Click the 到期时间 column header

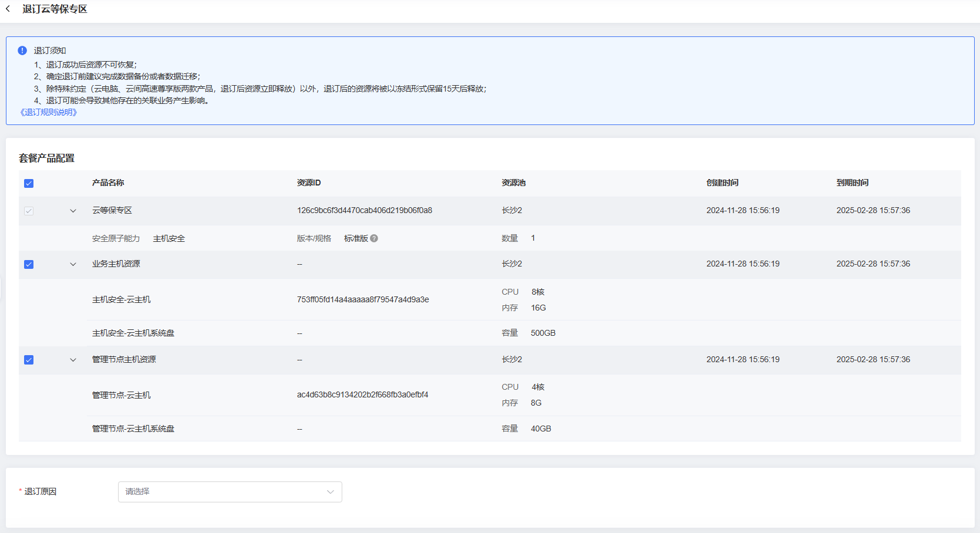853,183
